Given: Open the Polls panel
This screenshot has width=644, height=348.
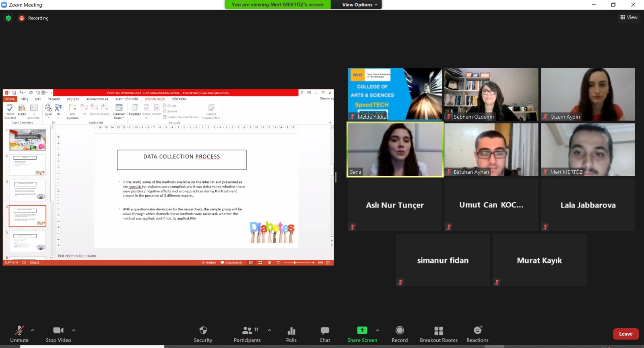Looking at the screenshot, I should click(291, 334).
